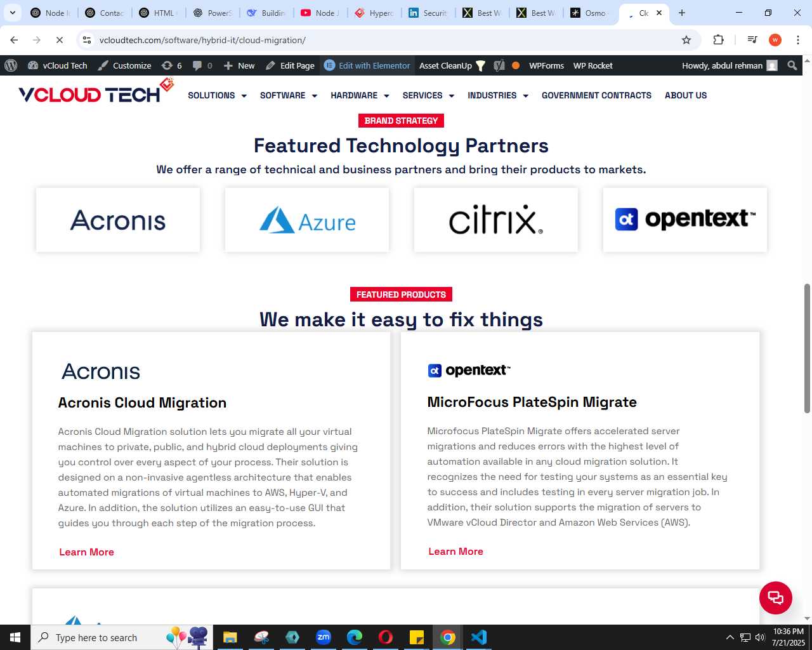Click New in the WordPress admin bar

click(239, 65)
